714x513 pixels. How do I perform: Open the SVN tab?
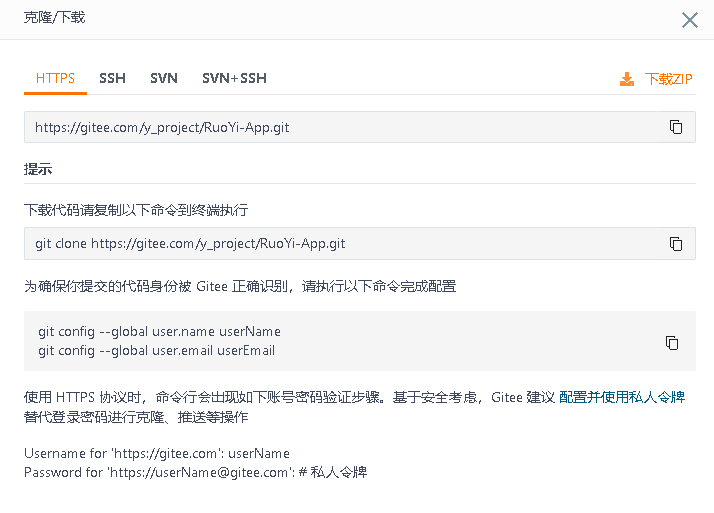164,78
